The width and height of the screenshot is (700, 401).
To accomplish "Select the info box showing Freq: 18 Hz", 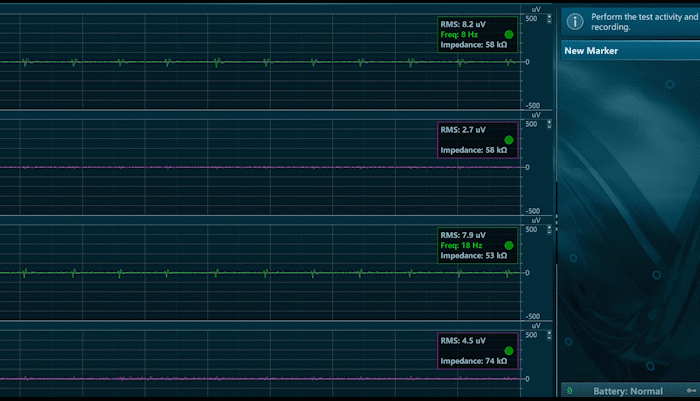I will tap(477, 245).
